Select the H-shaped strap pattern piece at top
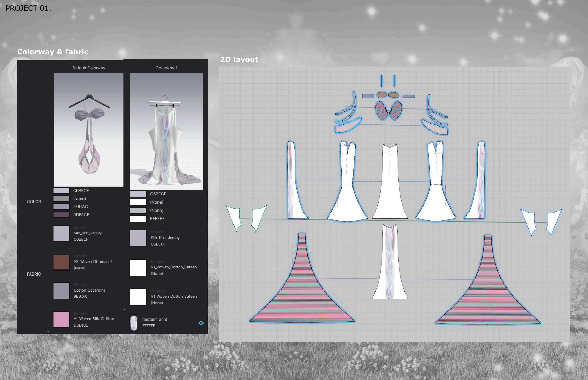The width and height of the screenshot is (588, 380). (x=388, y=81)
